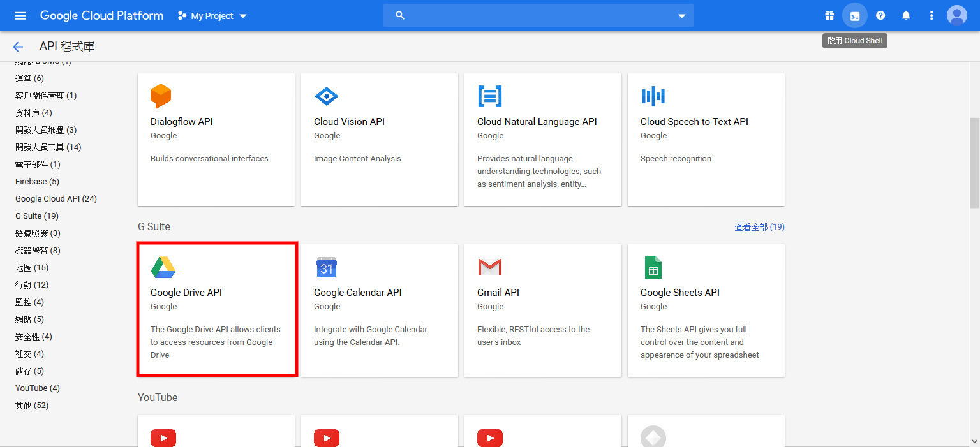
Task: Click the gift icon in top bar
Action: 829,15
